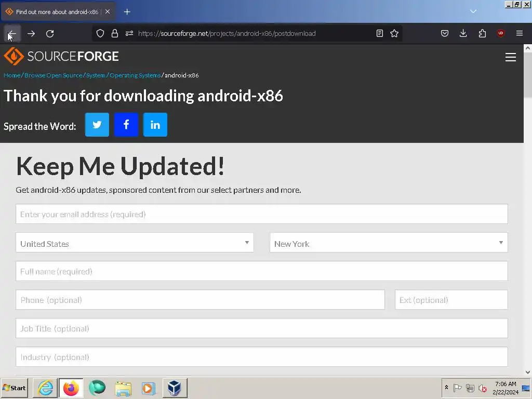Share on LinkedIn button

(155, 125)
